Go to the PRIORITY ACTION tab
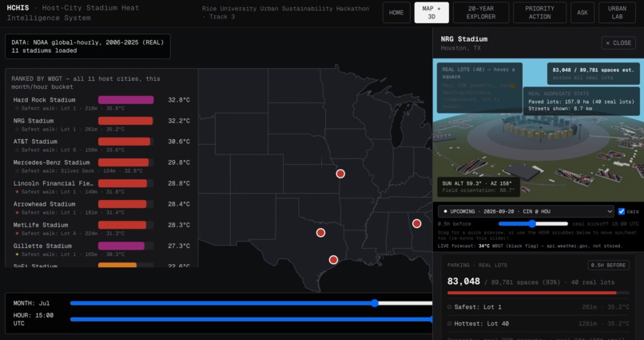The image size is (644, 340). pyautogui.click(x=539, y=13)
